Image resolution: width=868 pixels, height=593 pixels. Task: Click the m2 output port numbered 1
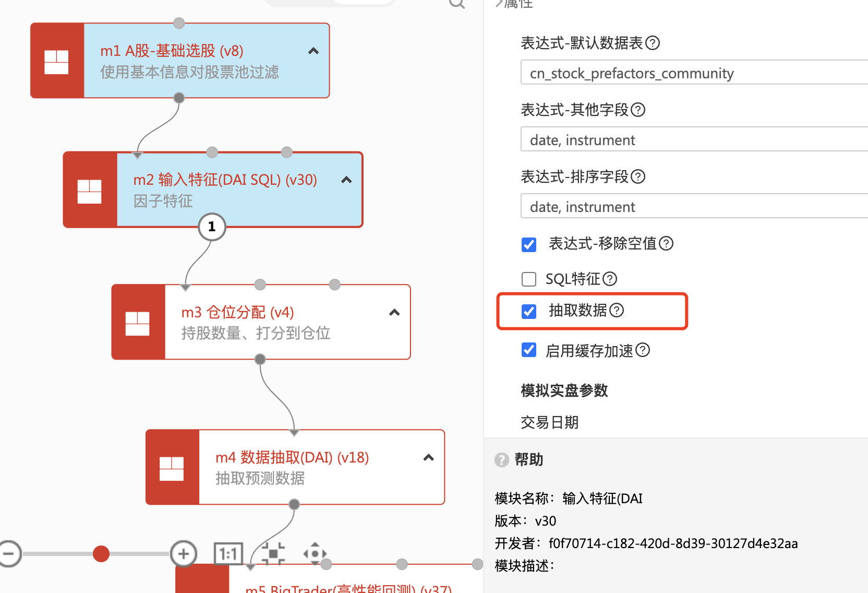pos(212,227)
